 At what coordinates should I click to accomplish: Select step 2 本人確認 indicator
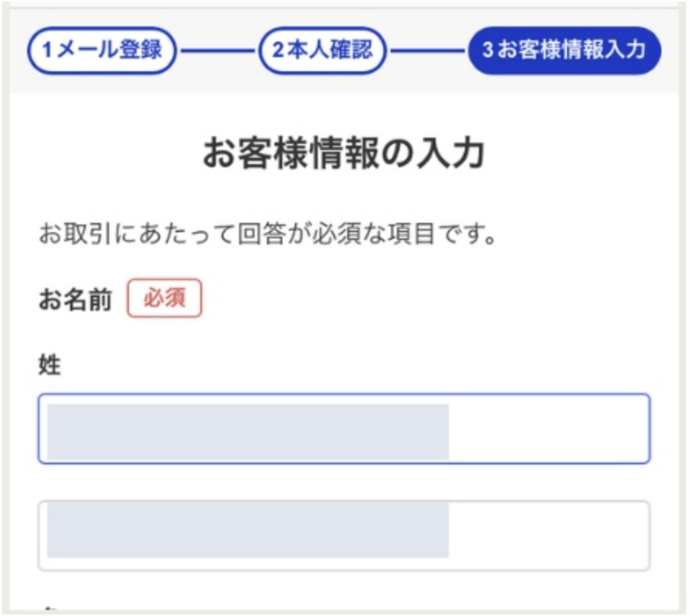(x=322, y=50)
